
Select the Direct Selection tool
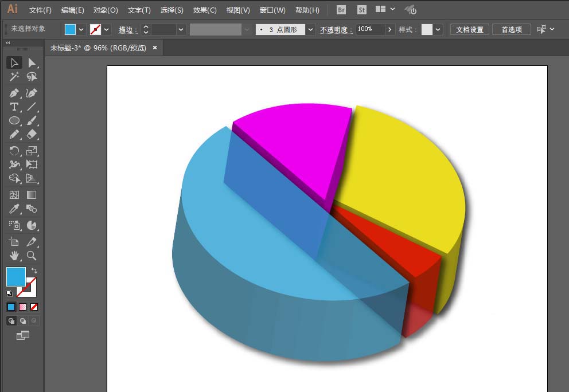[x=32, y=62]
